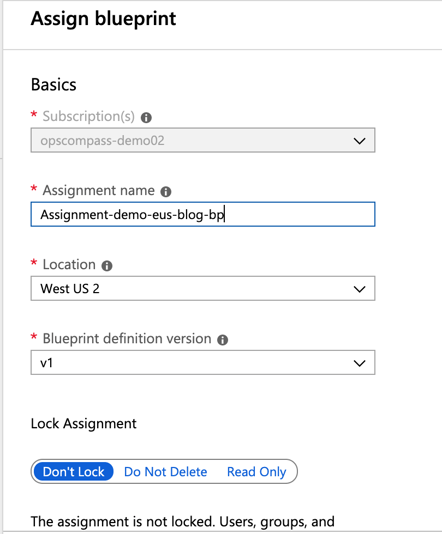Click the Blueprint definition version label
This screenshot has width=442, height=534.
pyautogui.click(x=127, y=339)
